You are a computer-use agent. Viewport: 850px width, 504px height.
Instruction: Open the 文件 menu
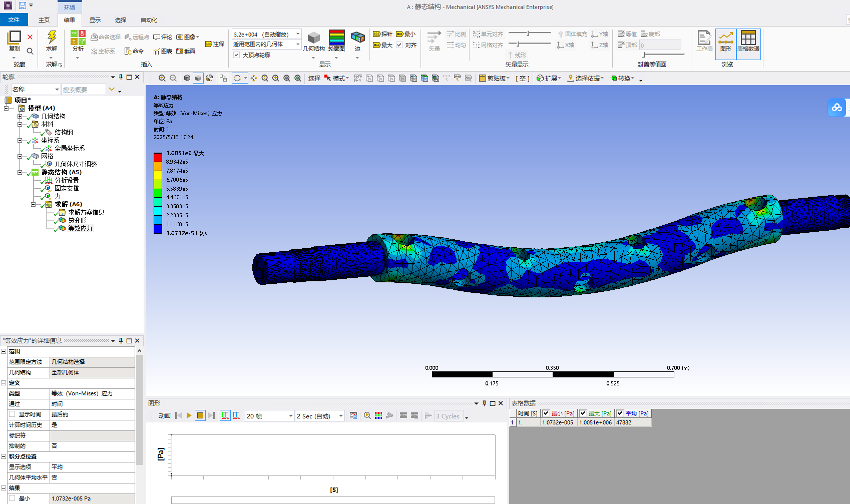pos(14,20)
